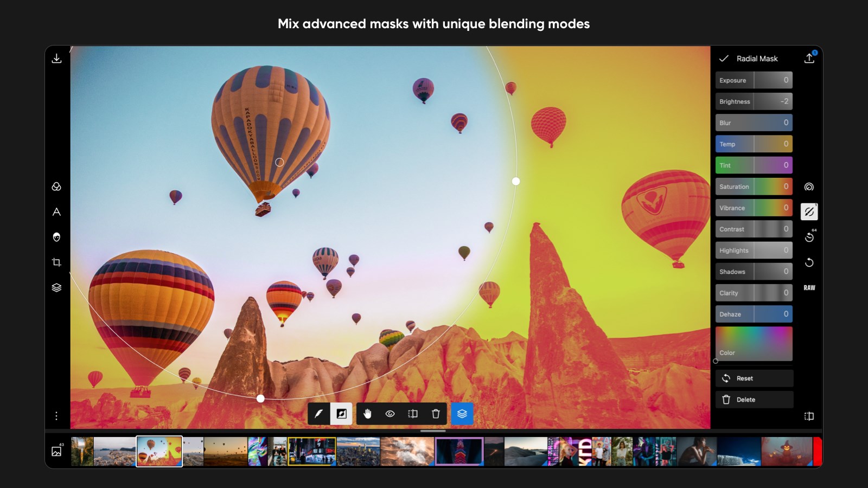
Task: Select the Crop tool in left sidebar
Action: click(x=56, y=262)
